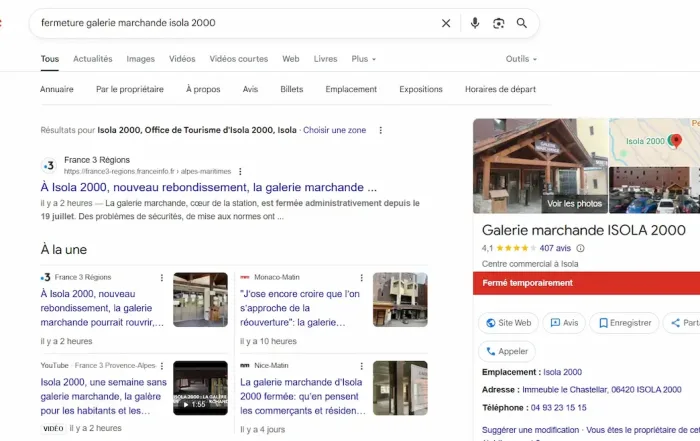
Task: Select the Tous tab
Action: [x=50, y=59]
